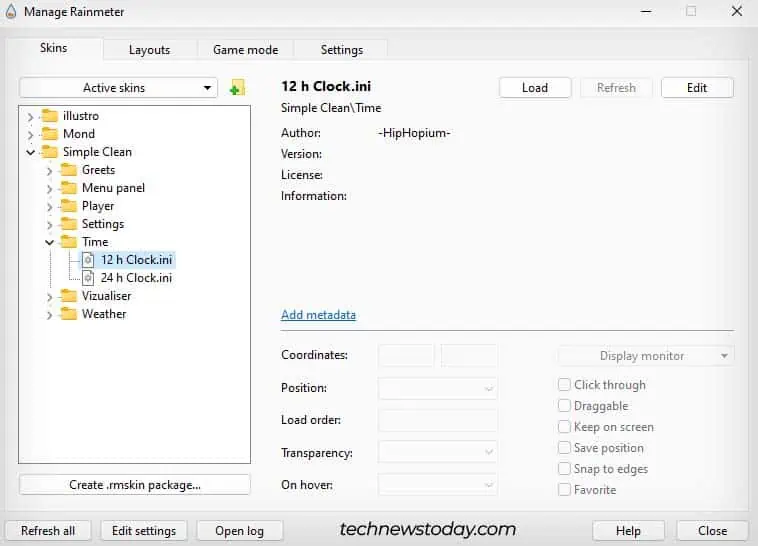This screenshot has width=758, height=546.
Task: Toggle the Draggable checkbox
Action: [565, 406]
